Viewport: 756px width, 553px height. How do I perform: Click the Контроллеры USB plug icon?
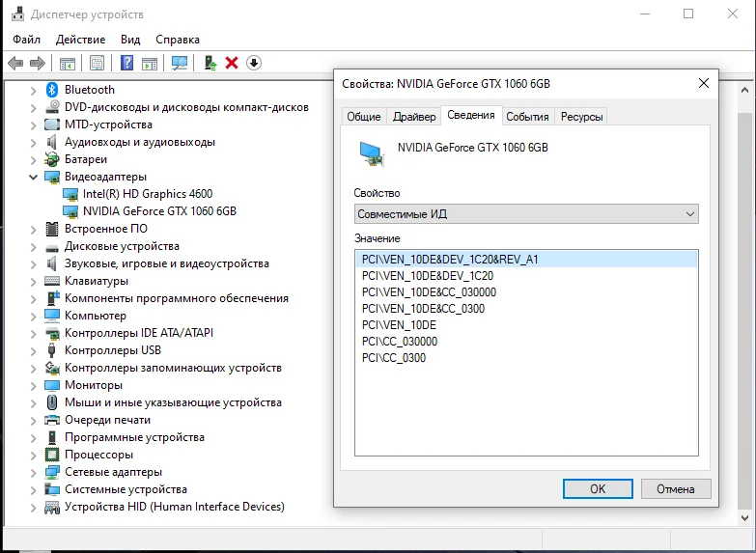pos(52,350)
